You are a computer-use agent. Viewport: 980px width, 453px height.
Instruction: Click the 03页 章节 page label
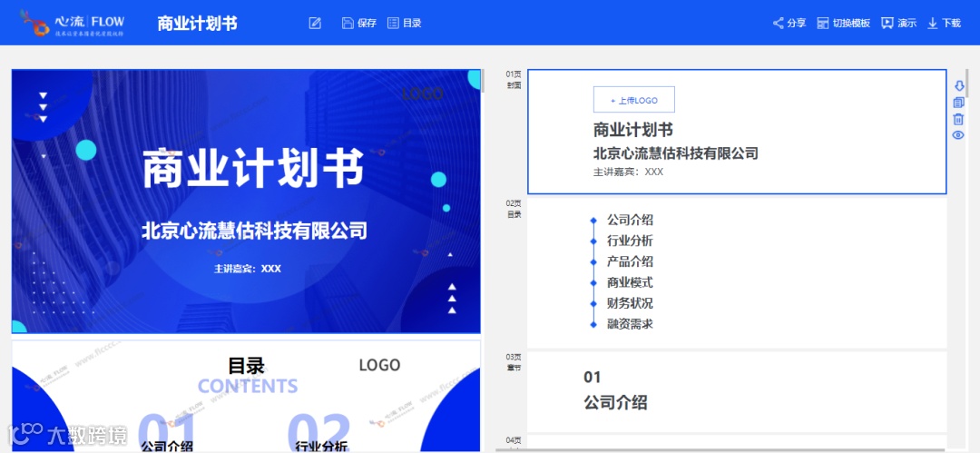514,361
